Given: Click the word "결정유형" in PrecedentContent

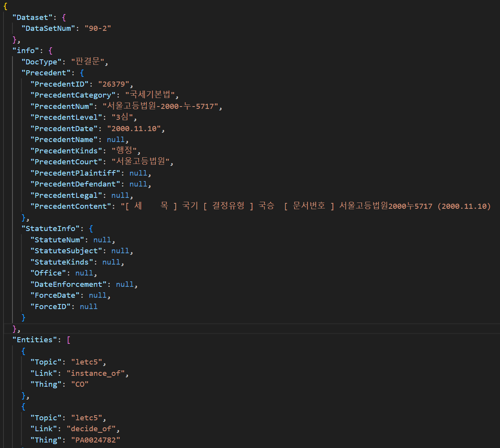Looking at the screenshot, I should tap(228, 206).
